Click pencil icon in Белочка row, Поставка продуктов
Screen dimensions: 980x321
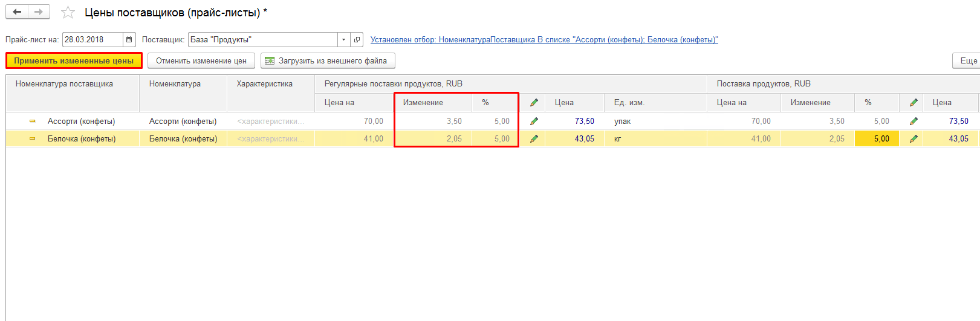pos(913,139)
